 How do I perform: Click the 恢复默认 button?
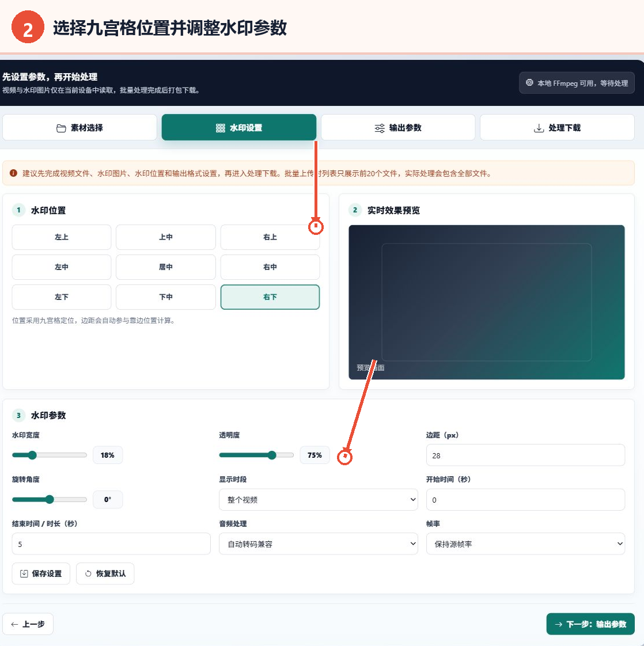pyautogui.click(x=105, y=573)
